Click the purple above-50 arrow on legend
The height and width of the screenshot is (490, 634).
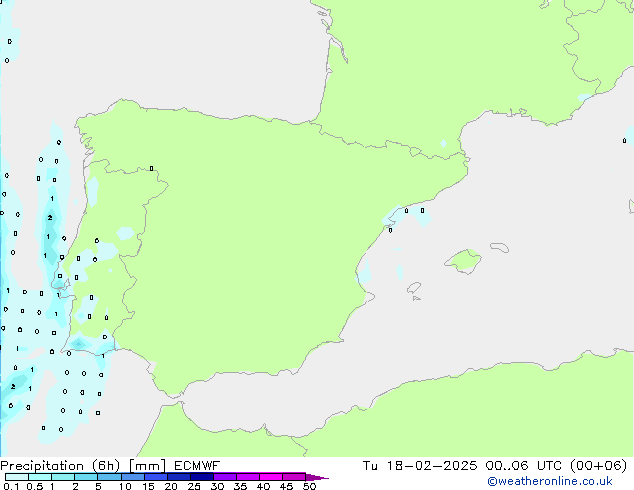click(x=317, y=477)
